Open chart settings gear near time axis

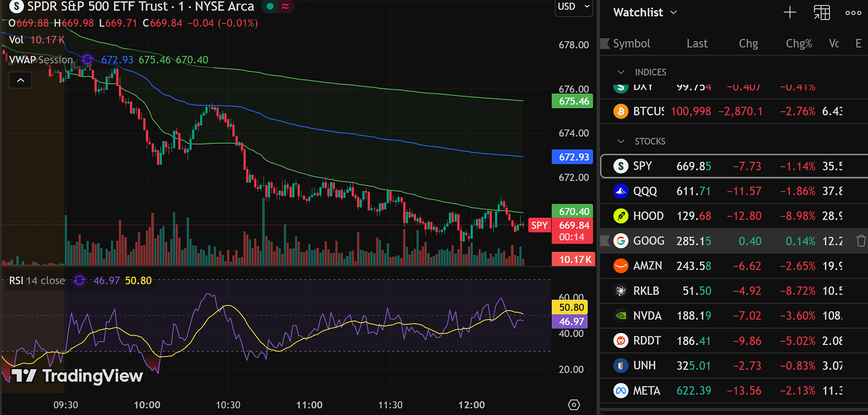pyautogui.click(x=574, y=405)
